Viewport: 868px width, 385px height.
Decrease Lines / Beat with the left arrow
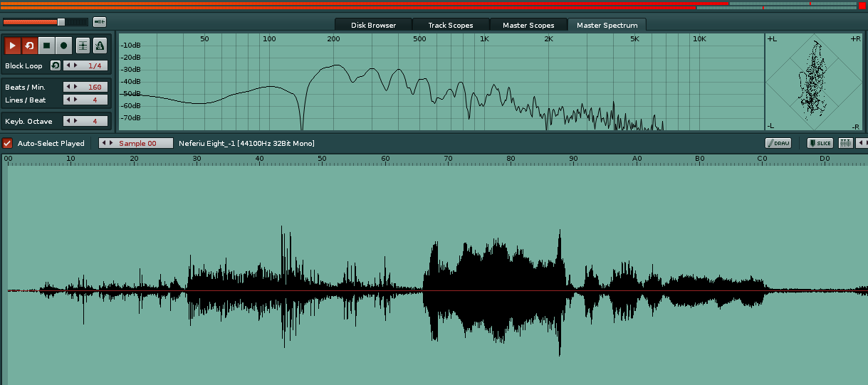click(x=68, y=100)
